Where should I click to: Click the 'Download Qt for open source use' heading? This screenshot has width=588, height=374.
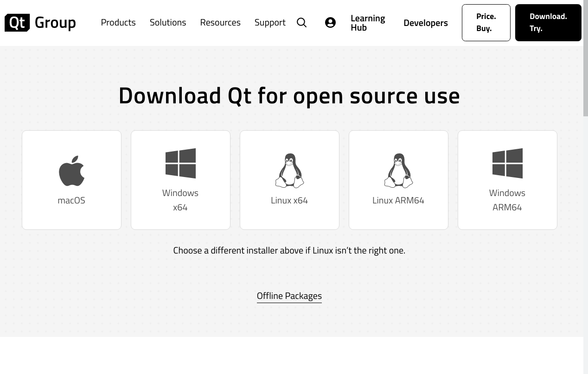tap(289, 95)
